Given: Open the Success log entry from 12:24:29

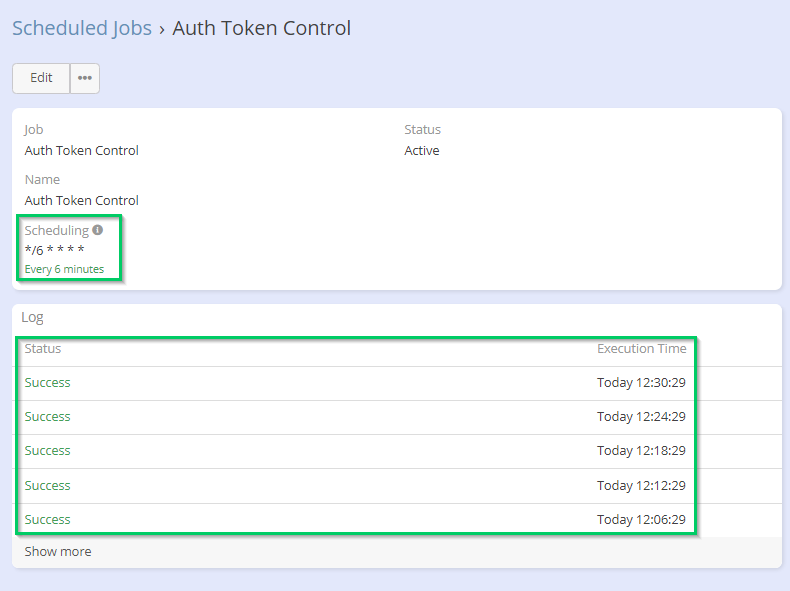Looking at the screenshot, I should [x=47, y=416].
